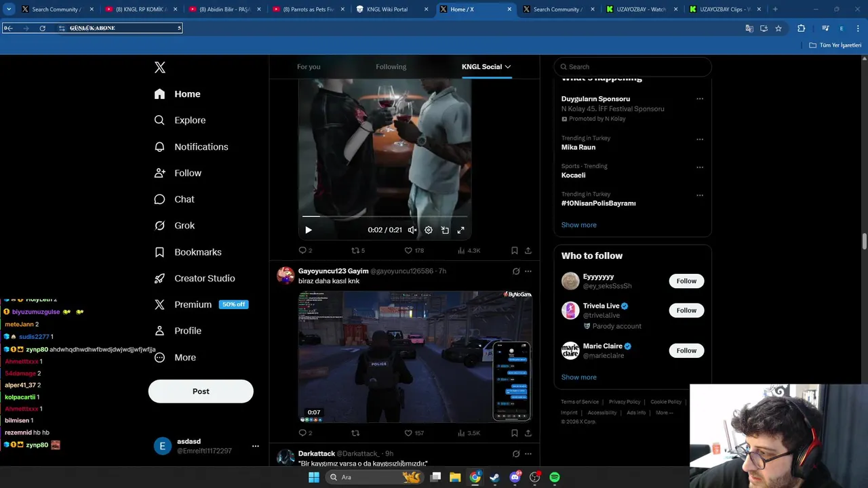View analytics showing 4.3K views
Viewport: 868px width, 488px height.
(469, 250)
